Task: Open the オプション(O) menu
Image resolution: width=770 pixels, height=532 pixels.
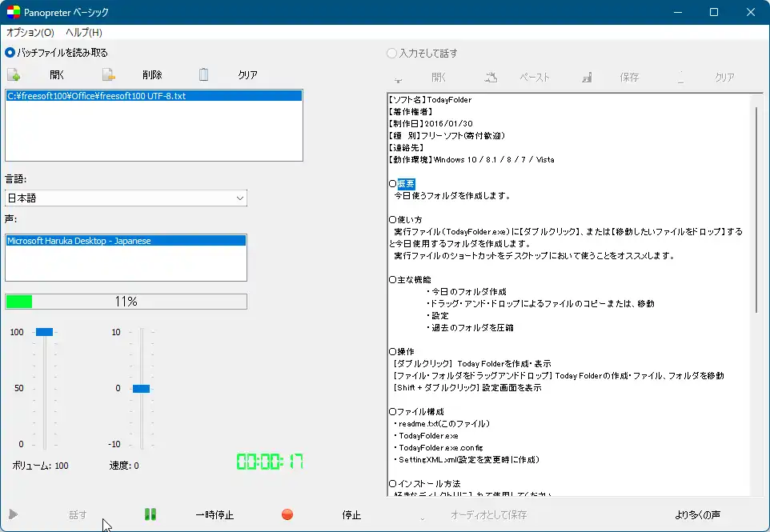Action: point(30,33)
